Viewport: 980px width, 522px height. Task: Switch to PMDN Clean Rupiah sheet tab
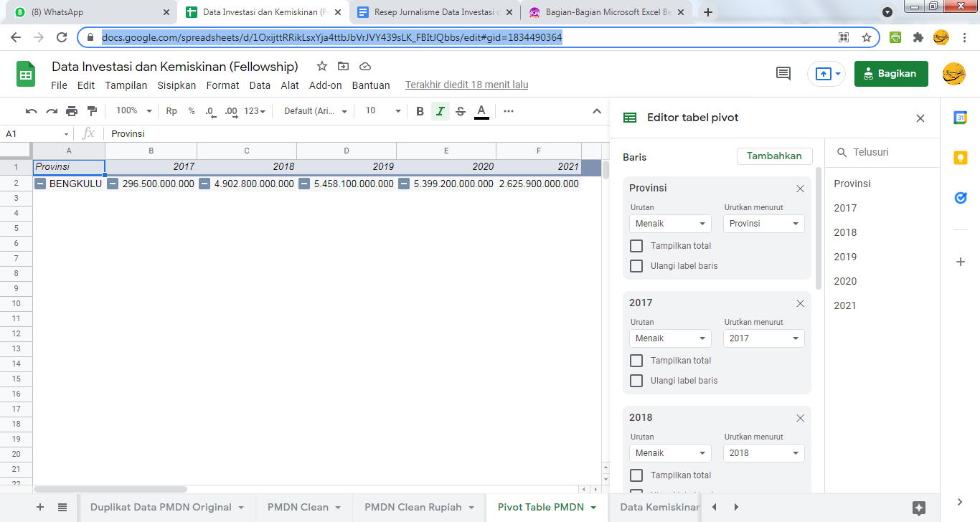413,507
